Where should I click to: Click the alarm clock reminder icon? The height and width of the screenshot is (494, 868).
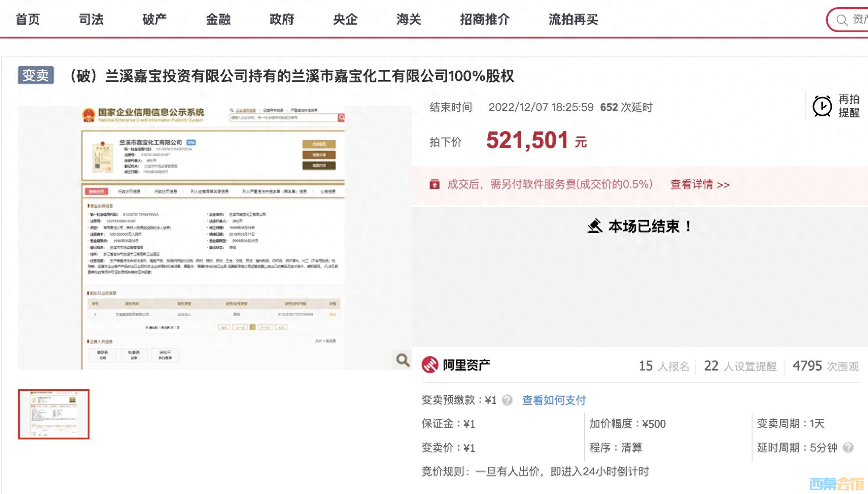coord(822,106)
